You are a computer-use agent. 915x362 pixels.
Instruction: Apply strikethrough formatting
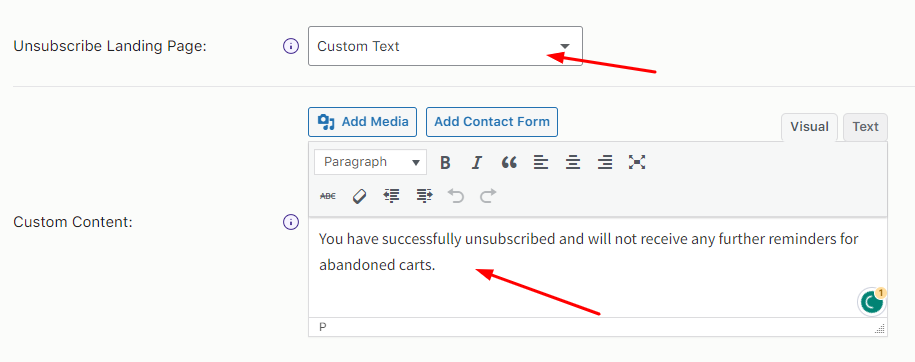(328, 196)
